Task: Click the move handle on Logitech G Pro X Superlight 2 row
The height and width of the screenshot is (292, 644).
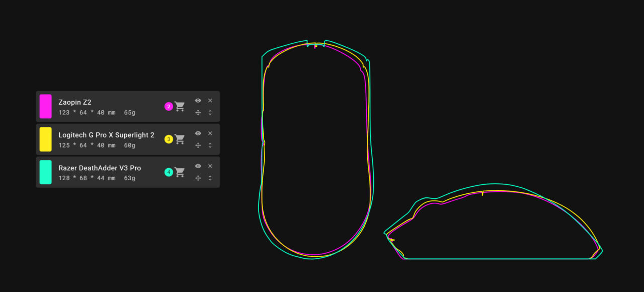Action: tap(198, 145)
